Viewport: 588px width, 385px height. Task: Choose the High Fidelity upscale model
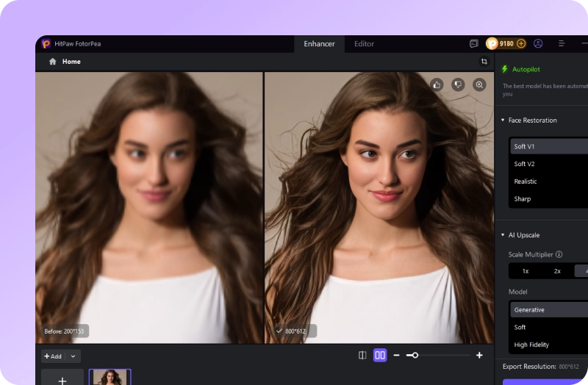(x=549, y=345)
